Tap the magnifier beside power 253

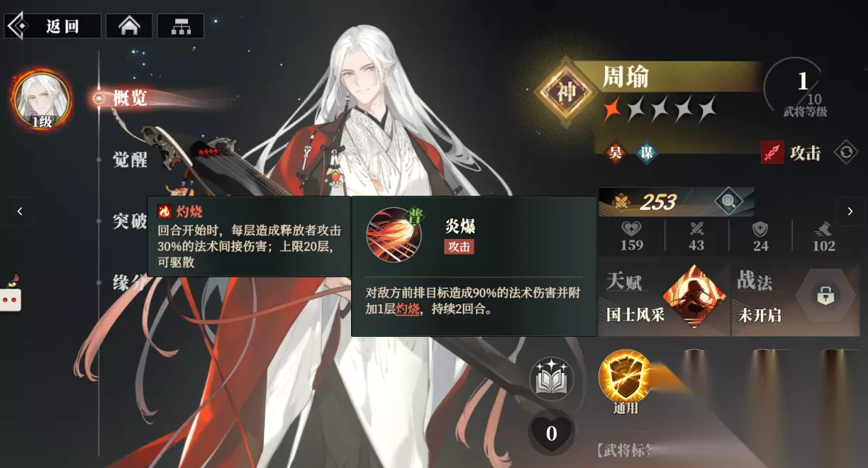click(728, 202)
